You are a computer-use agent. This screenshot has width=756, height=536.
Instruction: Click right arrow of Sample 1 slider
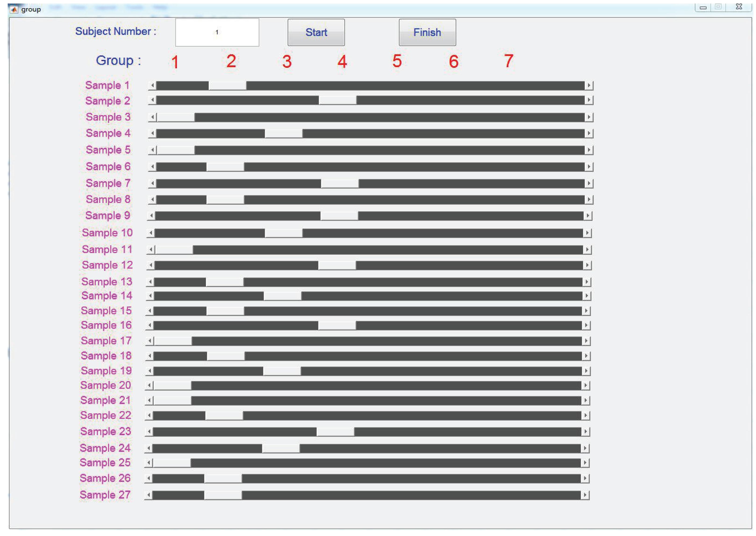pos(589,86)
